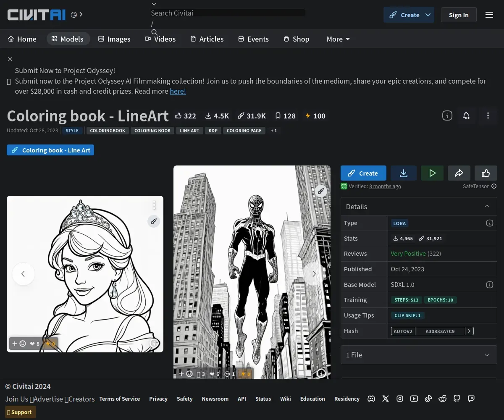Click the LINE ART tag
Screen dimensions: 504x420
click(x=189, y=131)
